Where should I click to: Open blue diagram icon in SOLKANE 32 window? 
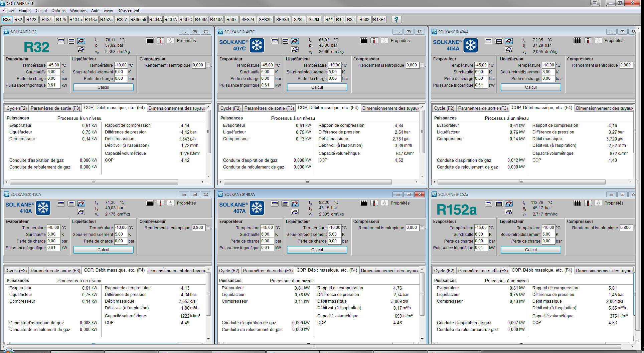coord(81,49)
